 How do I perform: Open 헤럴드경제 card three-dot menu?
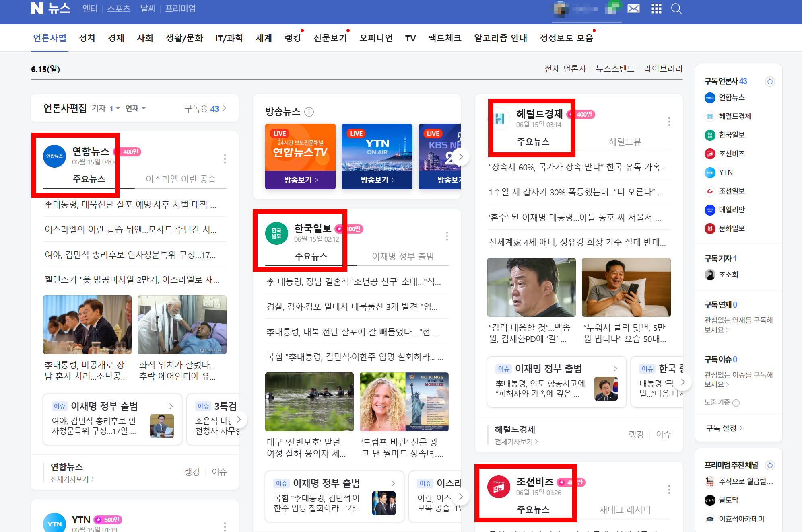pyautogui.click(x=669, y=121)
